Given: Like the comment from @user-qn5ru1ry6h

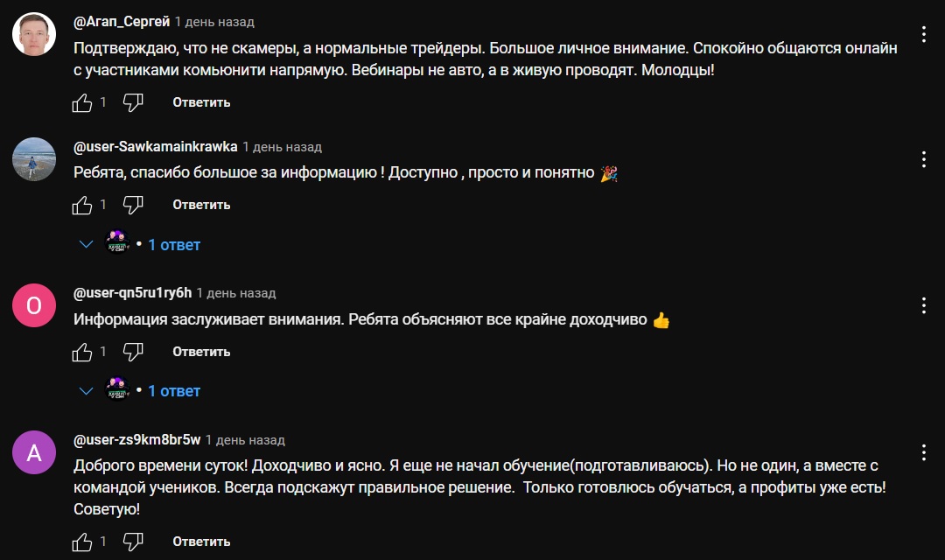Looking at the screenshot, I should pos(82,352).
